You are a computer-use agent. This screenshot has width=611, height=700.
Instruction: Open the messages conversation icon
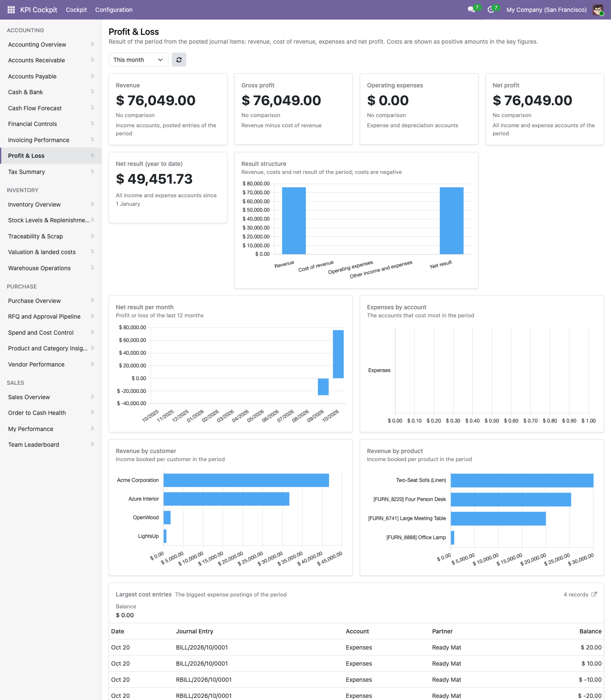click(x=471, y=9)
